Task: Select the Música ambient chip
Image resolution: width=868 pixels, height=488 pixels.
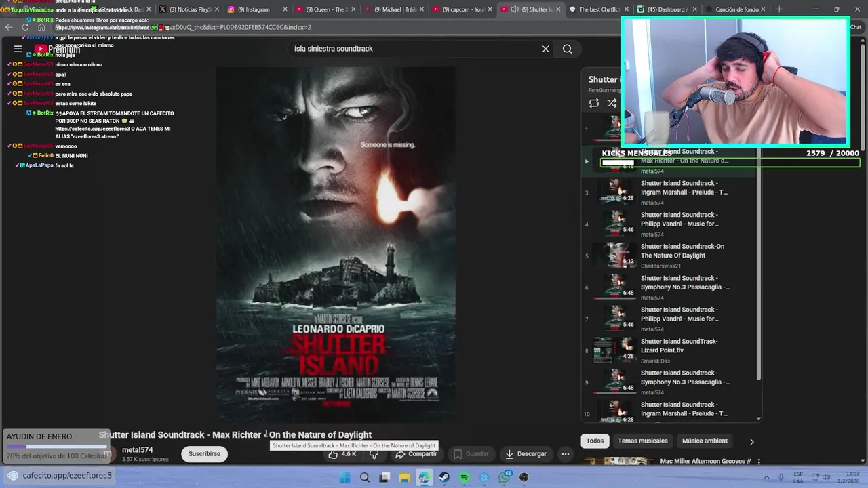Action: [705, 441]
